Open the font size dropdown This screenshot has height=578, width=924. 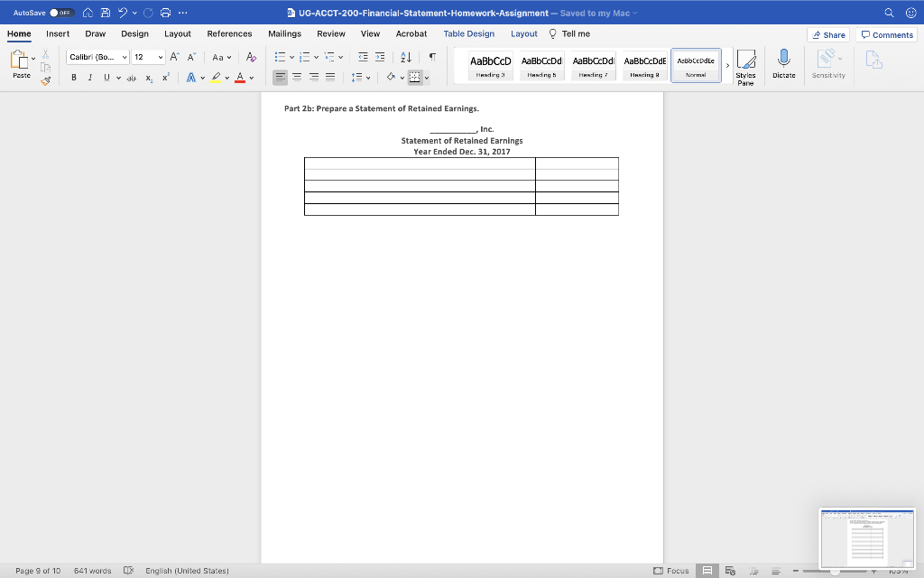coord(161,57)
